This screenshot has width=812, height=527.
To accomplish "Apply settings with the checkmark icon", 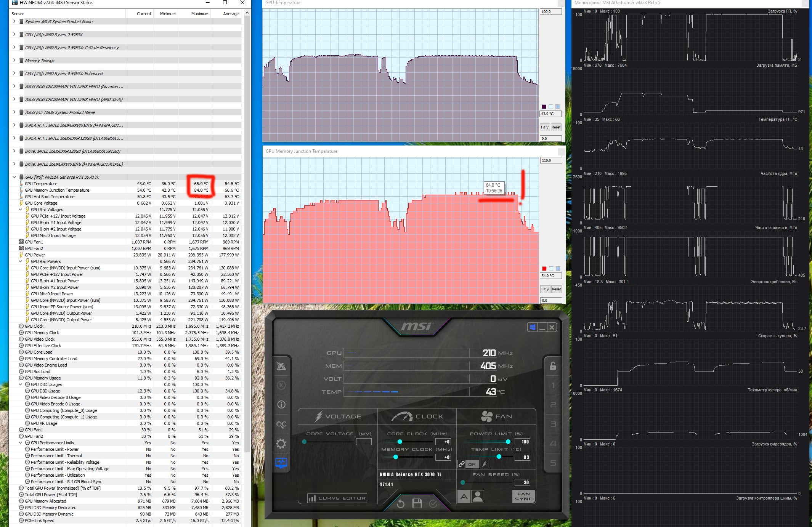I will pos(433,504).
